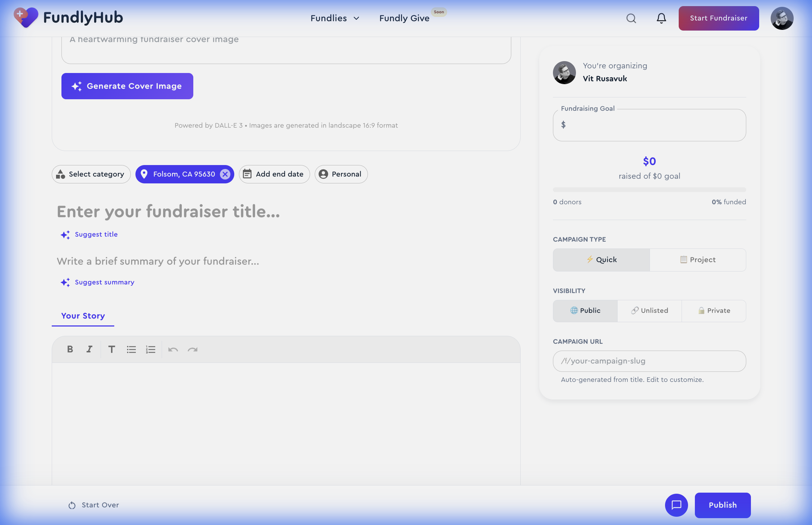
Task: Set visibility to Unlisted
Action: 650,311
